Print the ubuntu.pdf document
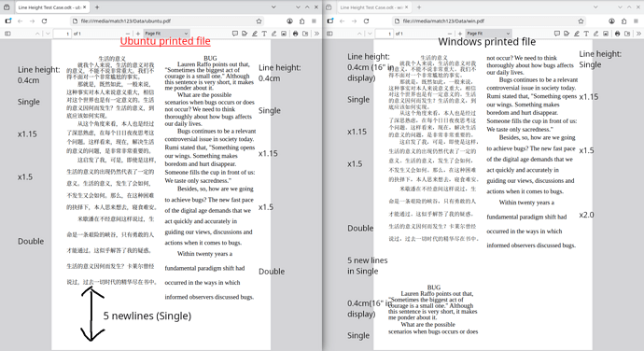The width and height of the screenshot is (644, 351). pos(295,34)
